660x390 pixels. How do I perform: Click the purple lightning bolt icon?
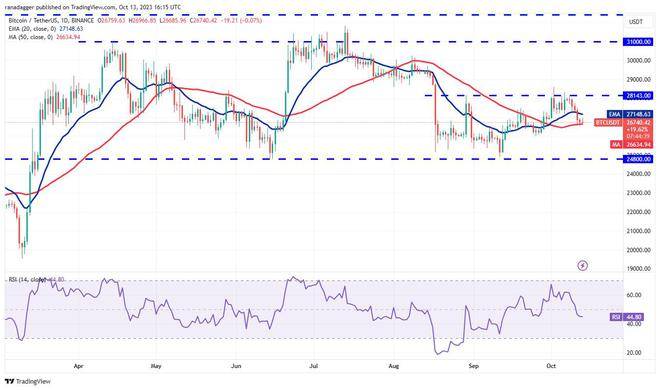[x=583, y=265]
